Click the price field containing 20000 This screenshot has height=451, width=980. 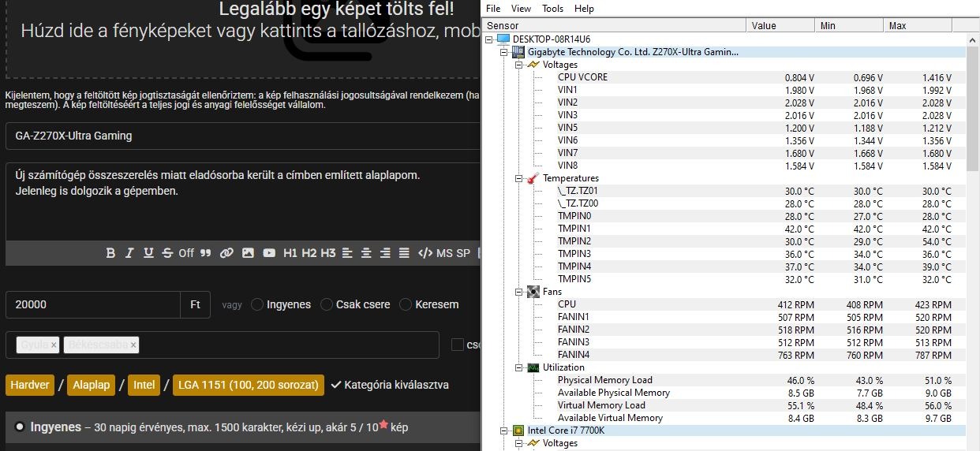(x=93, y=304)
